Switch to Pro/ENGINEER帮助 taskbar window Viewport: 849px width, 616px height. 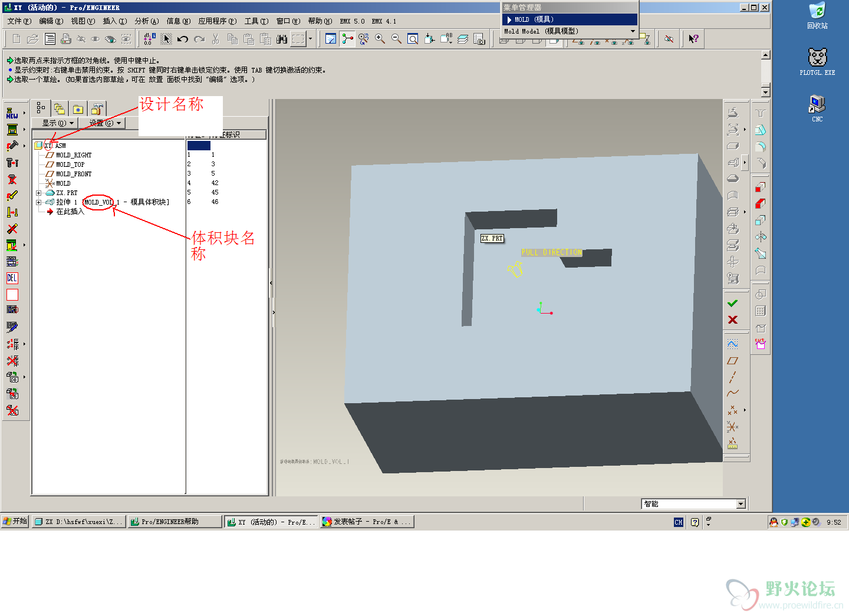tap(175, 522)
